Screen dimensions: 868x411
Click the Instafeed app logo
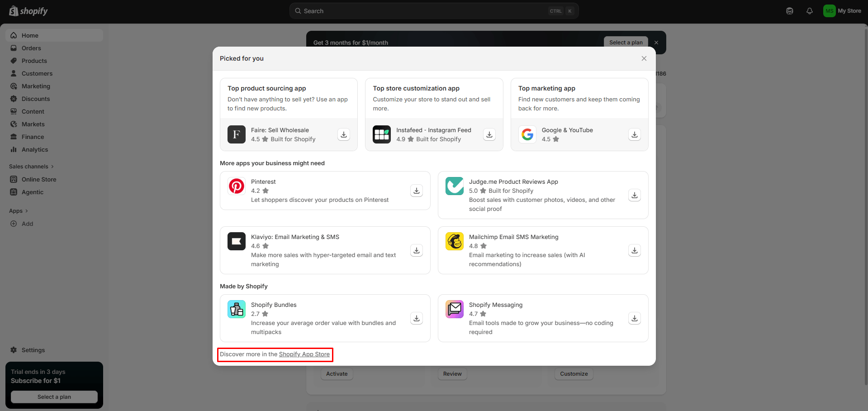pos(382,134)
